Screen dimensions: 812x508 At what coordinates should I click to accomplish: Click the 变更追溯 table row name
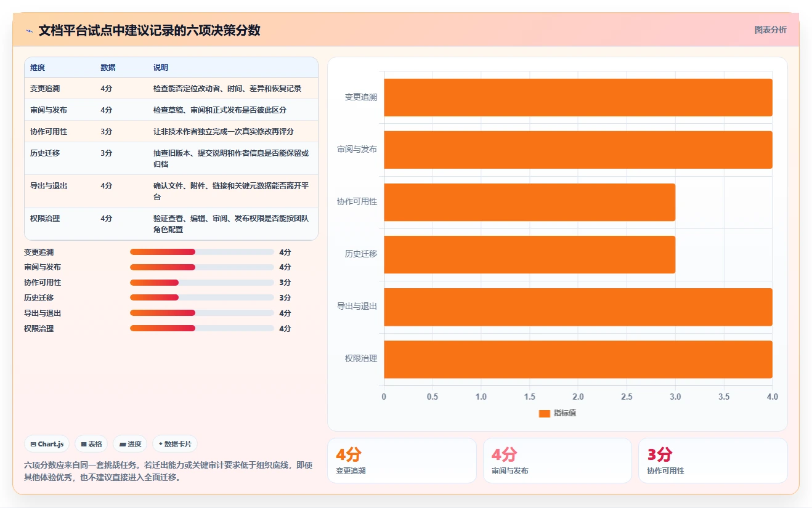pyautogui.click(x=45, y=89)
